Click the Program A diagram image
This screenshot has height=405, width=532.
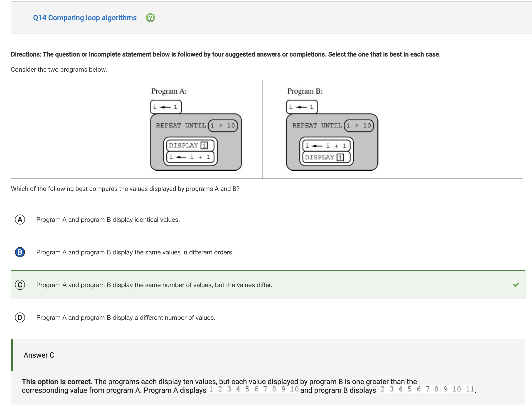pos(196,129)
